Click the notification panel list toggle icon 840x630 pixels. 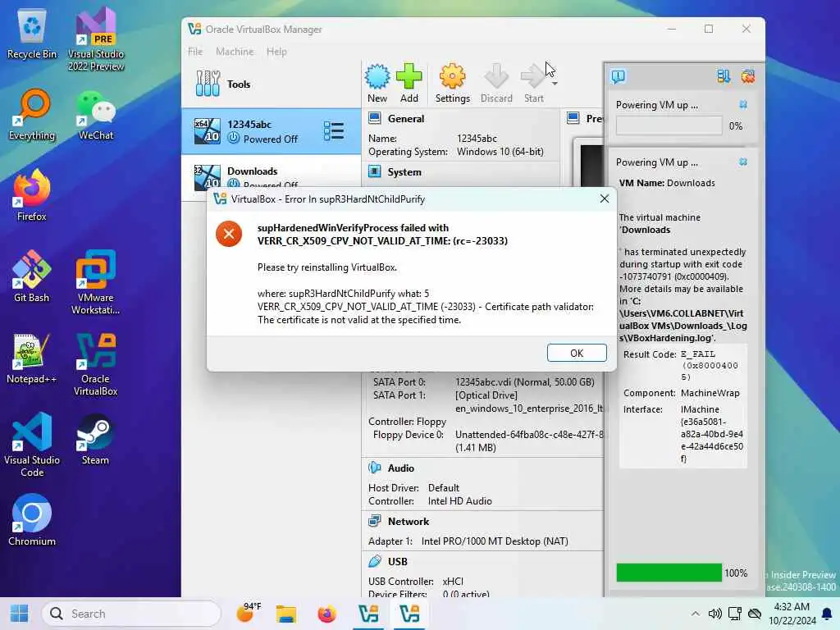pyautogui.click(x=724, y=76)
